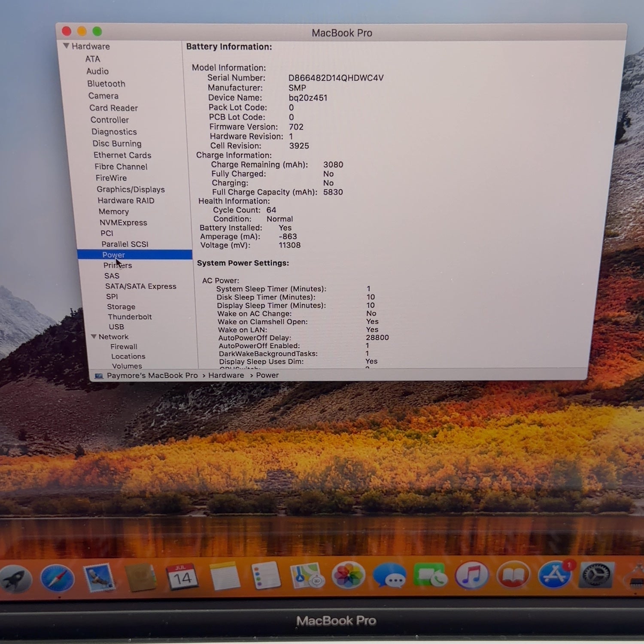
Task: Select SATA/SATA Express entry
Action: tap(141, 286)
